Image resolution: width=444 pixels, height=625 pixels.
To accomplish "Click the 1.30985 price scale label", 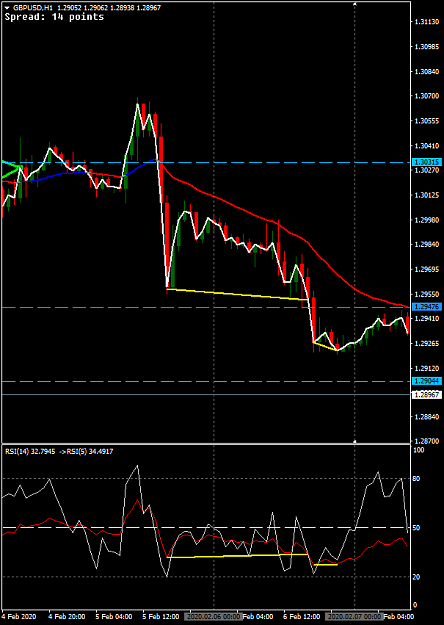I will click(x=426, y=47).
